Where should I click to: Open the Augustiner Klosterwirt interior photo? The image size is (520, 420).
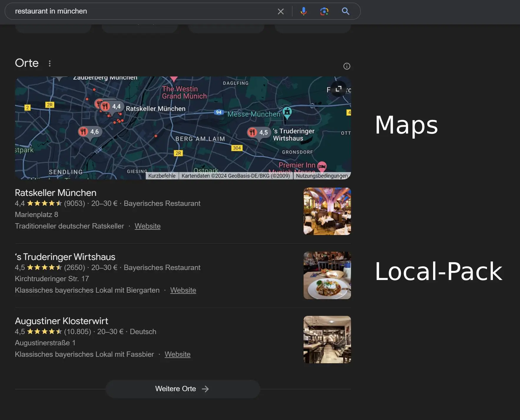coord(327,339)
